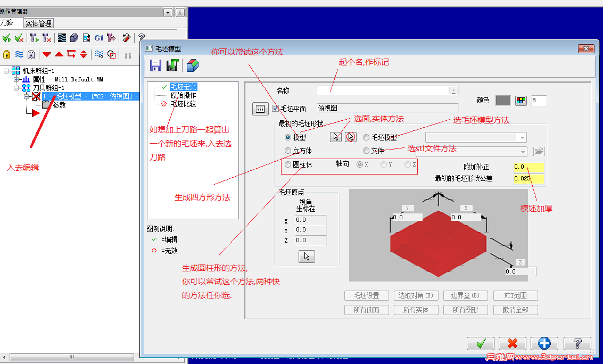Choose Y axis radio button
The height and width of the screenshot is (364, 603).
coord(383,164)
